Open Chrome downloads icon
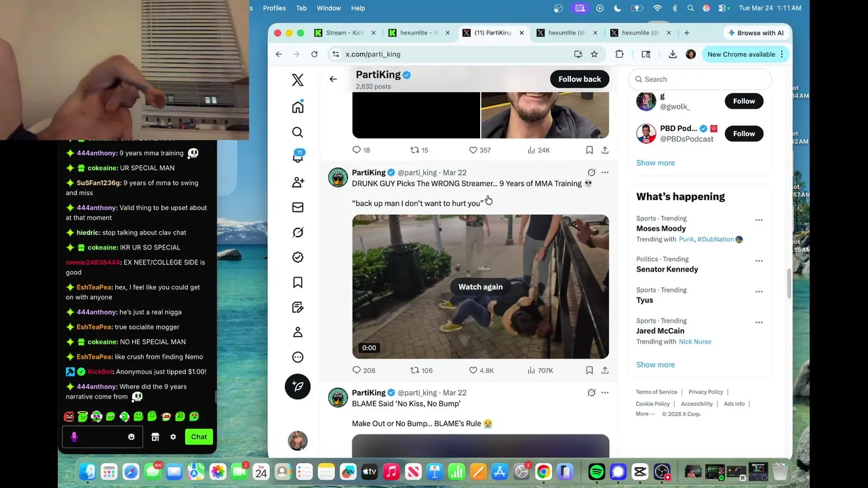This screenshot has height=488, width=868. pos(673,54)
